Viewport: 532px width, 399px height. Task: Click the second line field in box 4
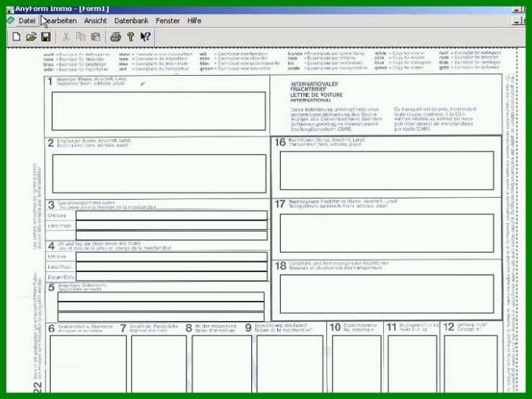[172, 266]
